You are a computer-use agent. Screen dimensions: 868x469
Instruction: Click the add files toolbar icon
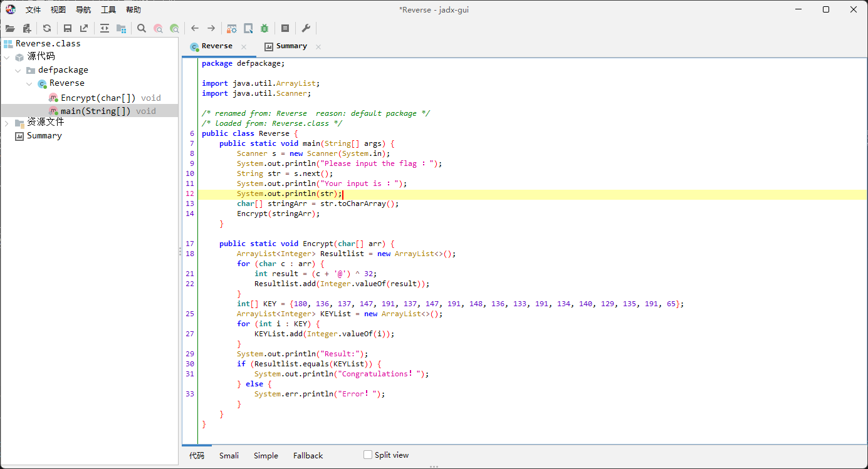tap(27, 28)
